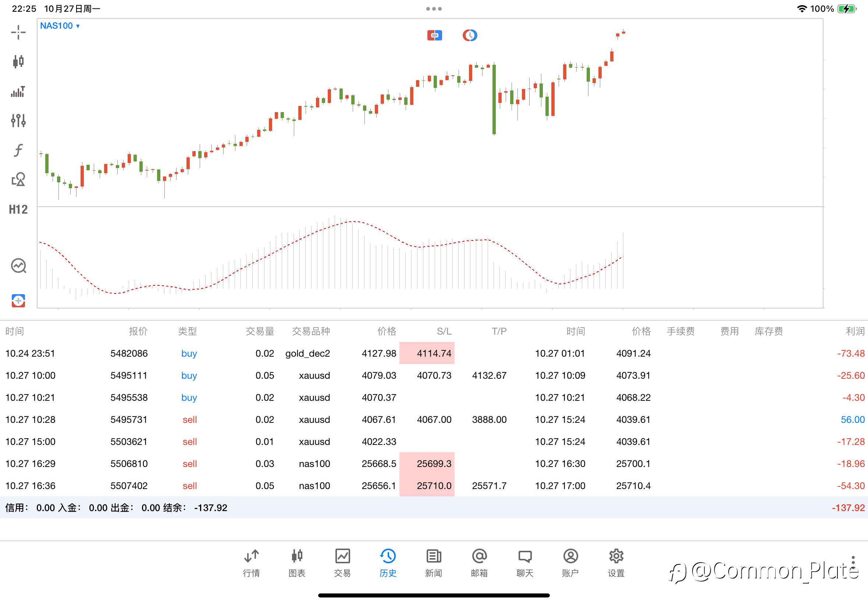
Task: Tap the new order plus icon
Action: 18,301
